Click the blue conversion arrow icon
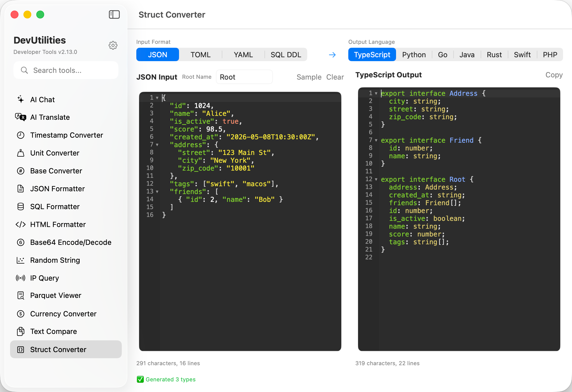Viewport: 572px width, 392px height. [x=332, y=55]
